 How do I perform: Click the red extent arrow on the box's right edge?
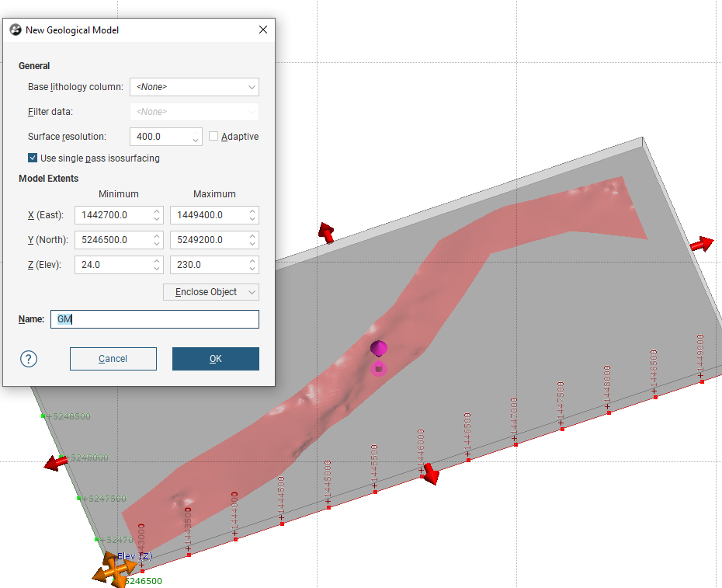coord(700,244)
